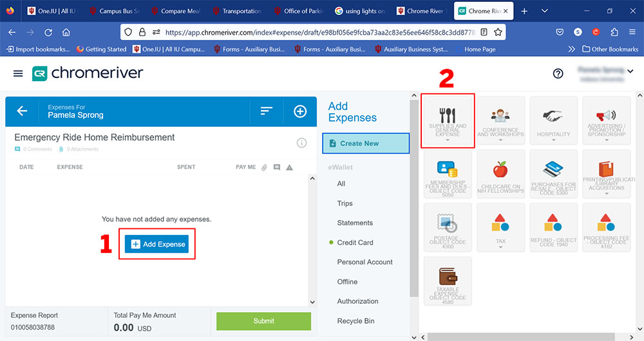Open eWallet Statements
The width and height of the screenshot is (644, 341).
(355, 223)
